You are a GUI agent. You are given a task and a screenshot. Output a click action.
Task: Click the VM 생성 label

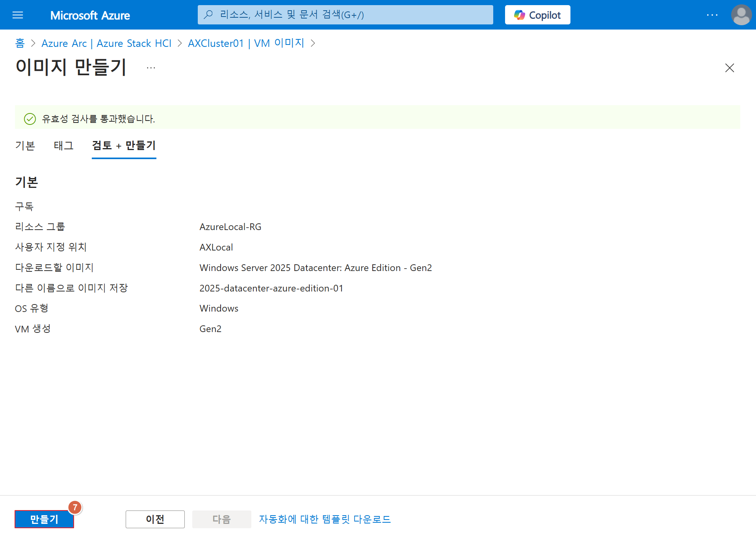[33, 329]
